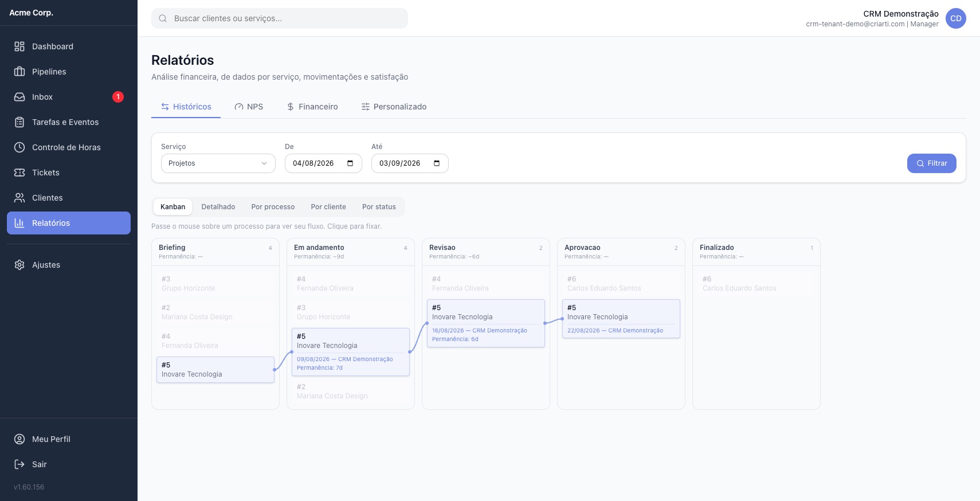
Task: Select the Kanban view
Action: [173, 207]
